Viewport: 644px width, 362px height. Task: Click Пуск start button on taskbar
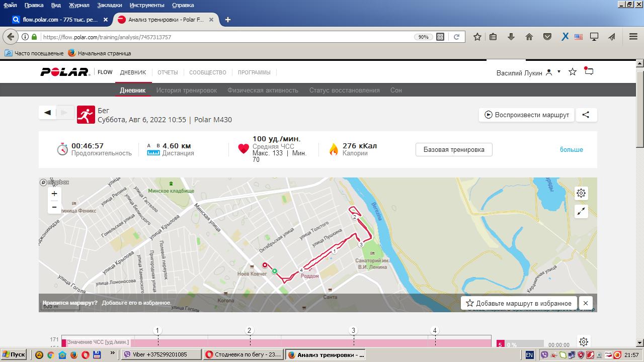14,354
